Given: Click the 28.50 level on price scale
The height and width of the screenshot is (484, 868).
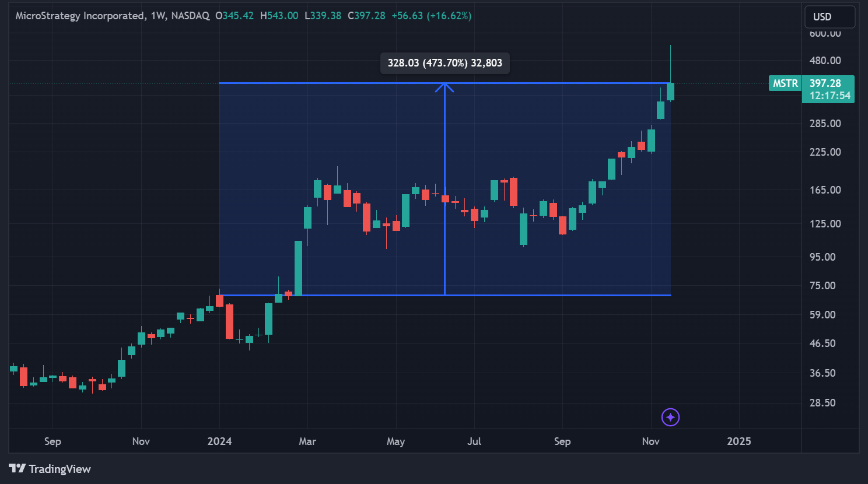Looking at the screenshot, I should (822, 403).
